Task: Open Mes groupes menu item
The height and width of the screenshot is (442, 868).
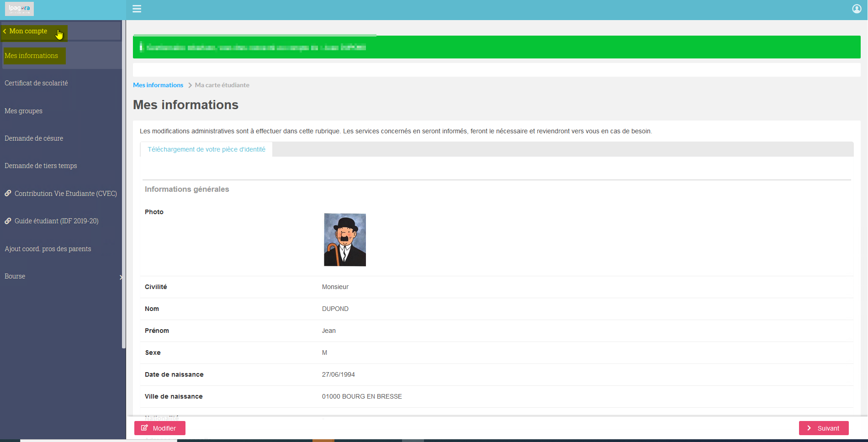Action: tap(23, 111)
